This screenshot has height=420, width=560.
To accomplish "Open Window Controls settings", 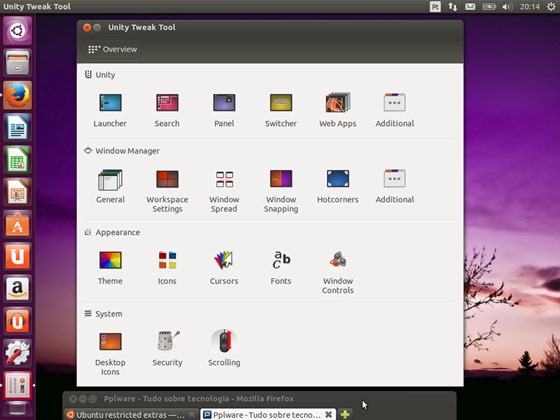I will click(x=338, y=272).
